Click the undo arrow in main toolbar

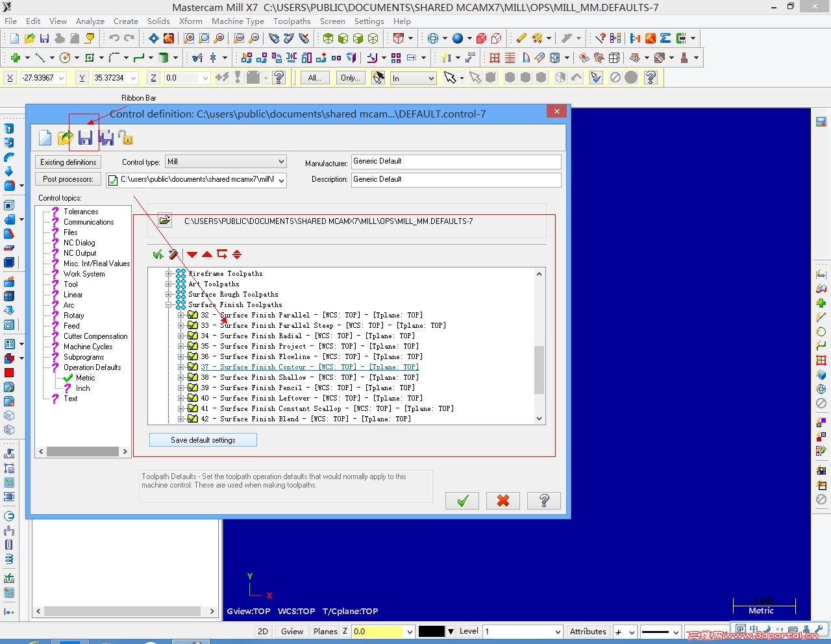coord(114,38)
